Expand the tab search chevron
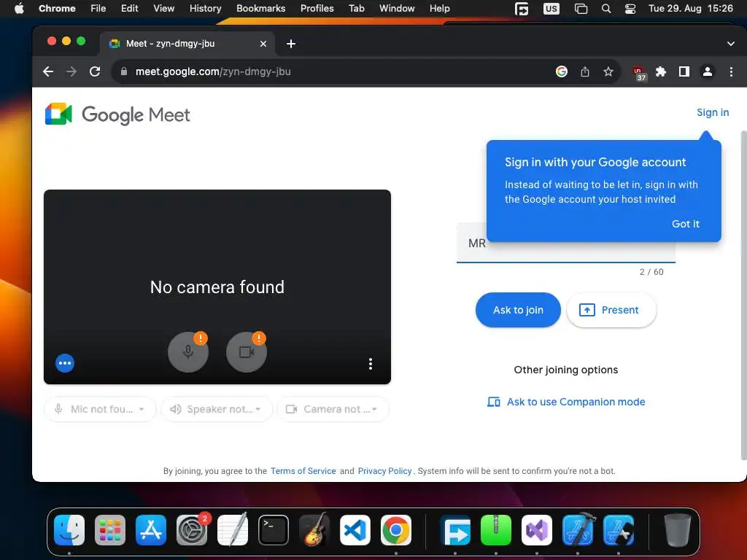Viewport: 747px width, 560px height. coord(731,44)
